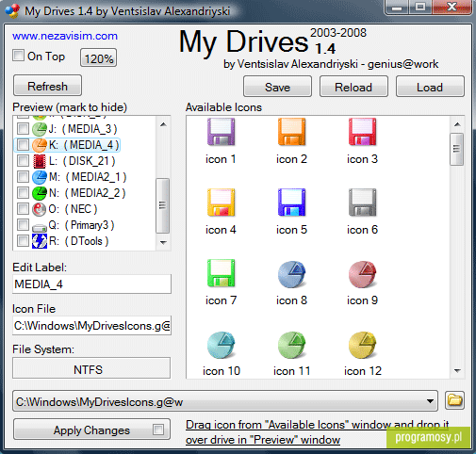Click Preview list scroll down arrow

click(163, 242)
